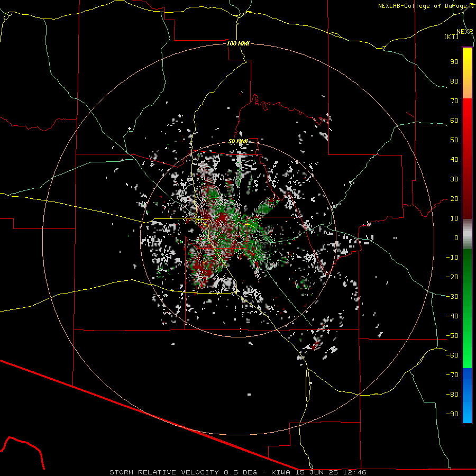Click the blue bottom segment of velocity color bar
The height and width of the screenshot is (476, 476).
[x=467, y=396]
